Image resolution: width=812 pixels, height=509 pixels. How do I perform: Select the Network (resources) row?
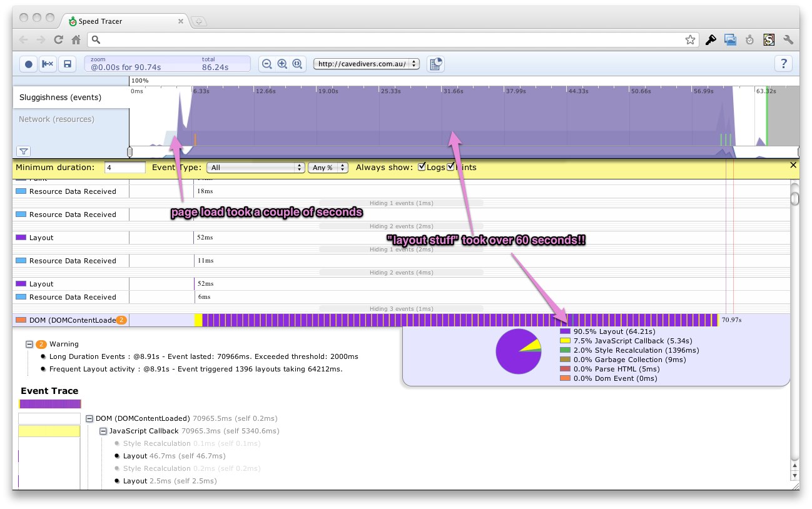[56, 119]
